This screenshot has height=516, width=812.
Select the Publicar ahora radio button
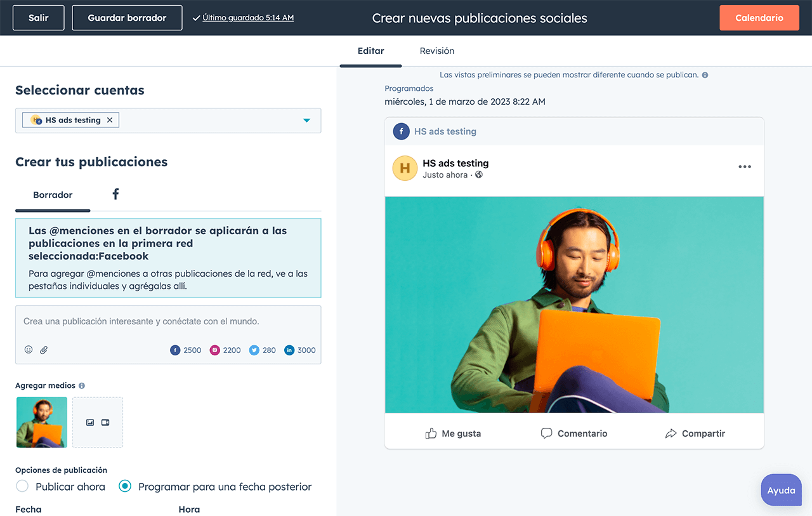22,486
